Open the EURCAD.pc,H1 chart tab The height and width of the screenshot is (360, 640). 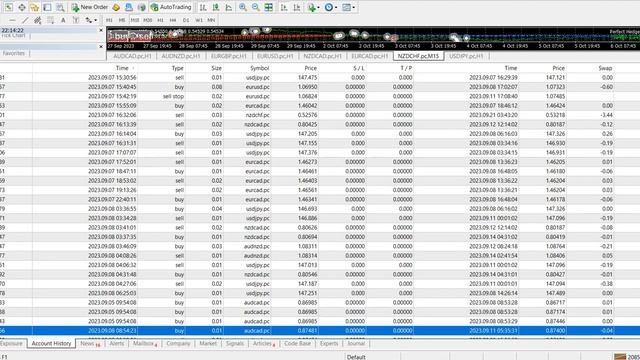point(370,56)
